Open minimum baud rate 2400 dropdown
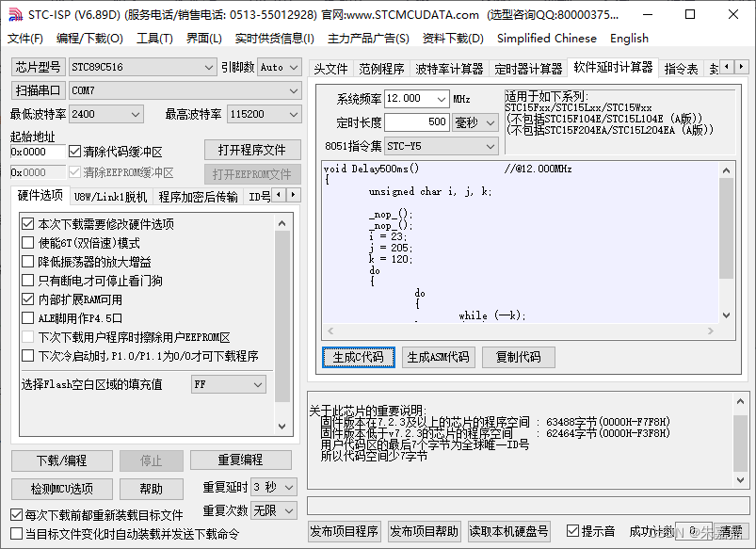Image resolution: width=756 pixels, height=549 pixels. pyautogui.click(x=106, y=114)
